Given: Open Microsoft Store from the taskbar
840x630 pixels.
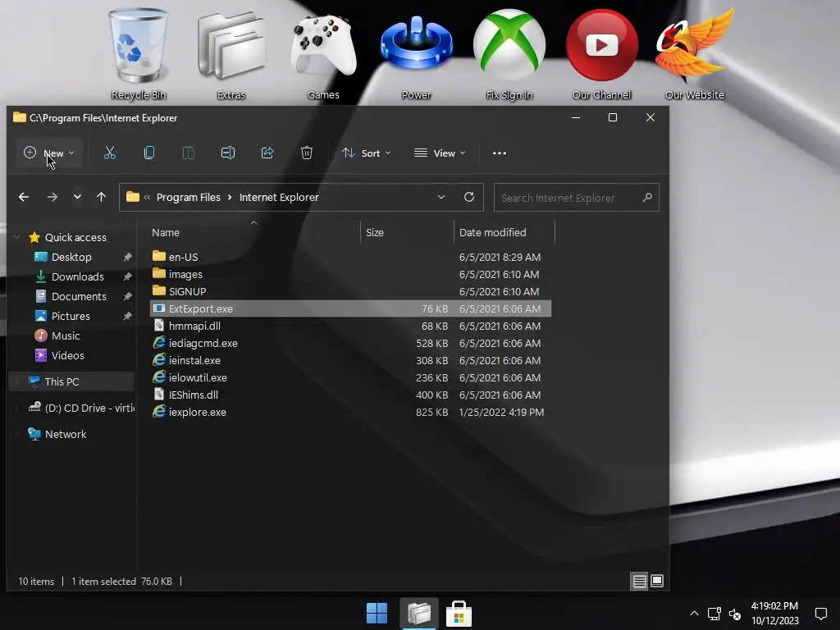Looking at the screenshot, I should tap(459, 614).
